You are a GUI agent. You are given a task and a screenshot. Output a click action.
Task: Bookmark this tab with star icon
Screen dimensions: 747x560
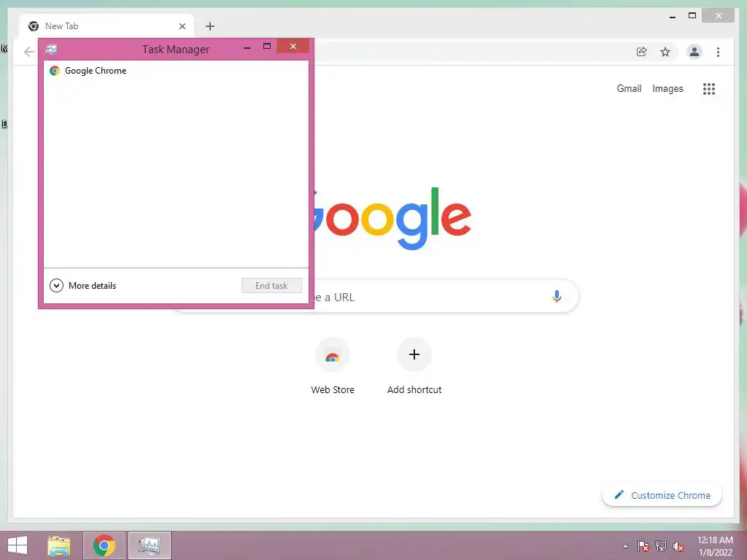[x=665, y=52]
